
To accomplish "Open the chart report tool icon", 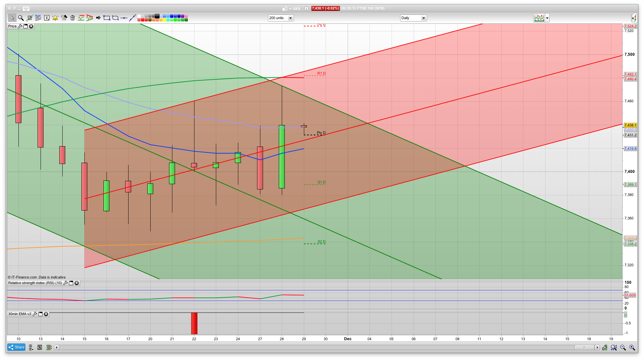I will point(30,18).
